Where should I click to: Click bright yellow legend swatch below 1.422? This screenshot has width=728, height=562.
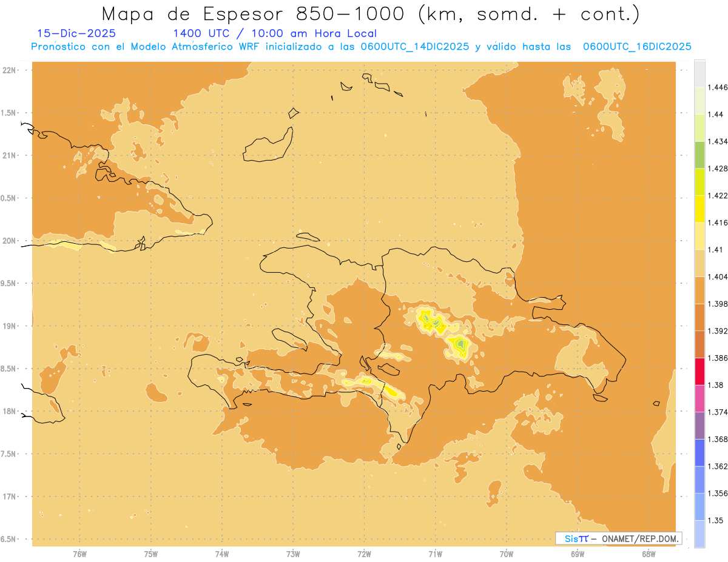pyautogui.click(x=699, y=209)
